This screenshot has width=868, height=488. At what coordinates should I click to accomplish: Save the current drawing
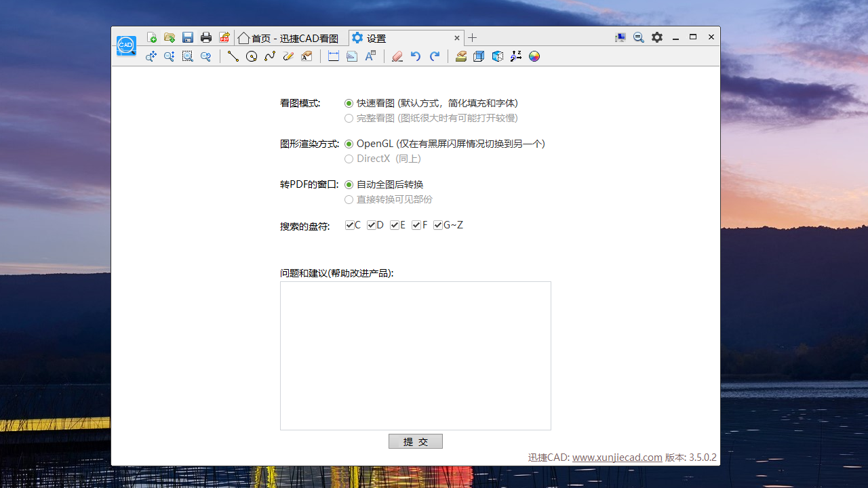(188, 37)
